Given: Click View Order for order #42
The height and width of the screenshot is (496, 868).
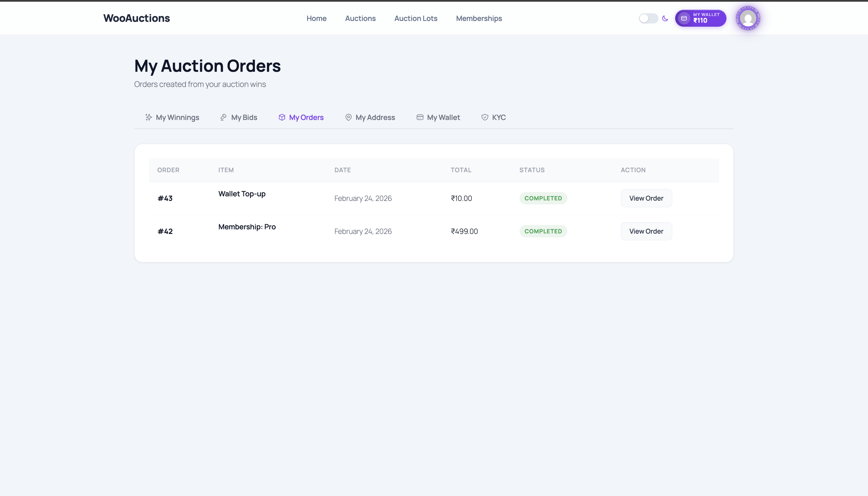Looking at the screenshot, I should click(646, 231).
